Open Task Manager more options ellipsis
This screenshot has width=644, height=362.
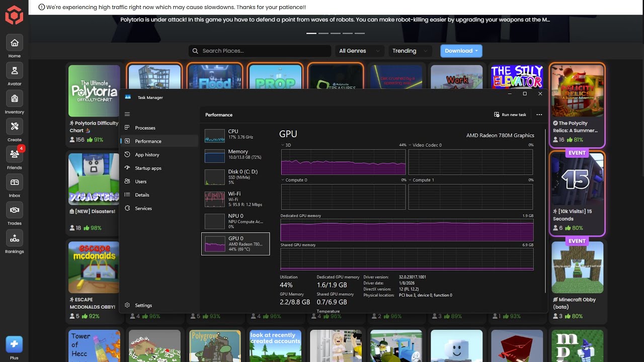point(539,115)
